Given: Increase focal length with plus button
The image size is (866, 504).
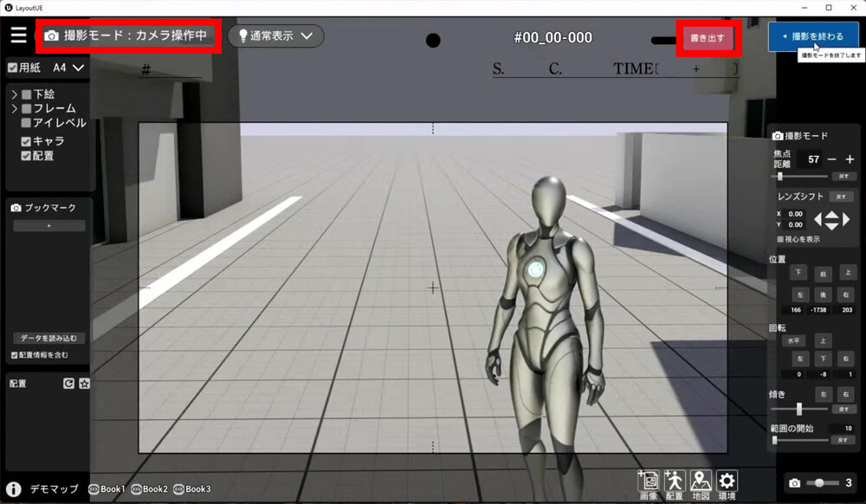Looking at the screenshot, I should coord(850,159).
